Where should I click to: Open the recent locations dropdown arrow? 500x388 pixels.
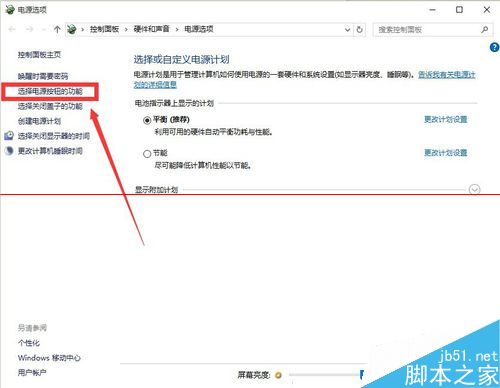tap(43, 30)
